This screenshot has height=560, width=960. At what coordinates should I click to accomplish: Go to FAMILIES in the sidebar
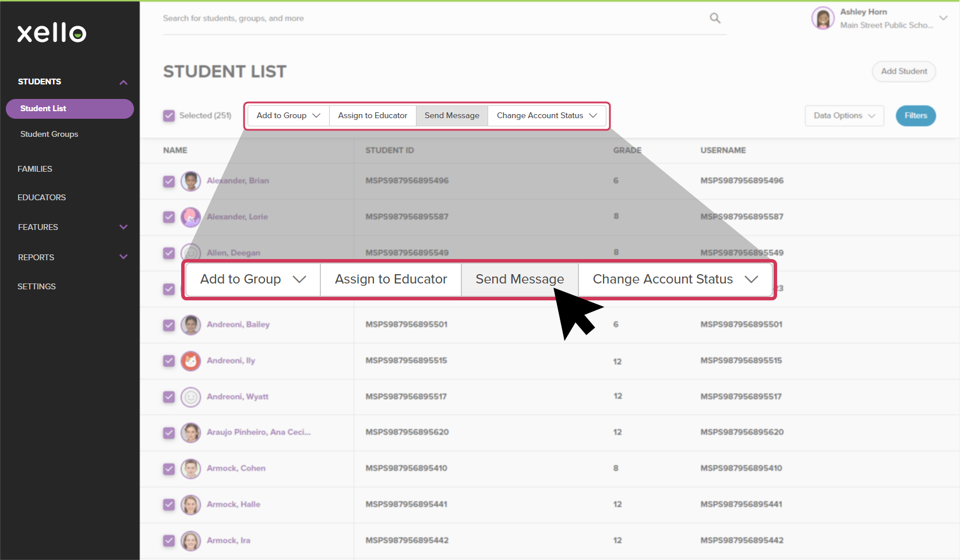click(35, 169)
